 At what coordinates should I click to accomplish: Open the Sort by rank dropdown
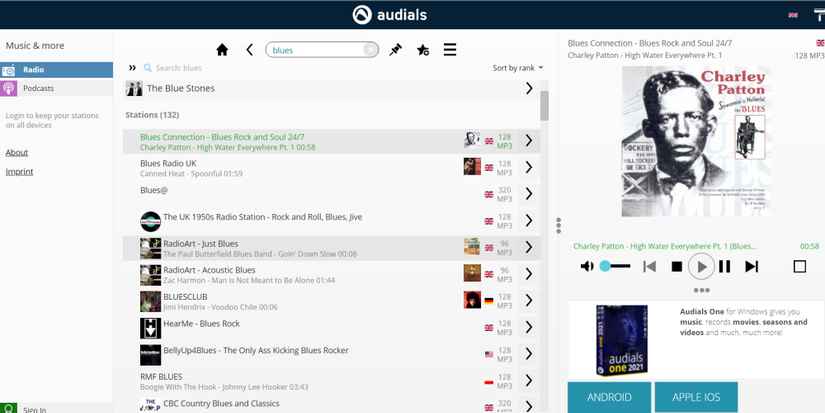click(x=517, y=68)
